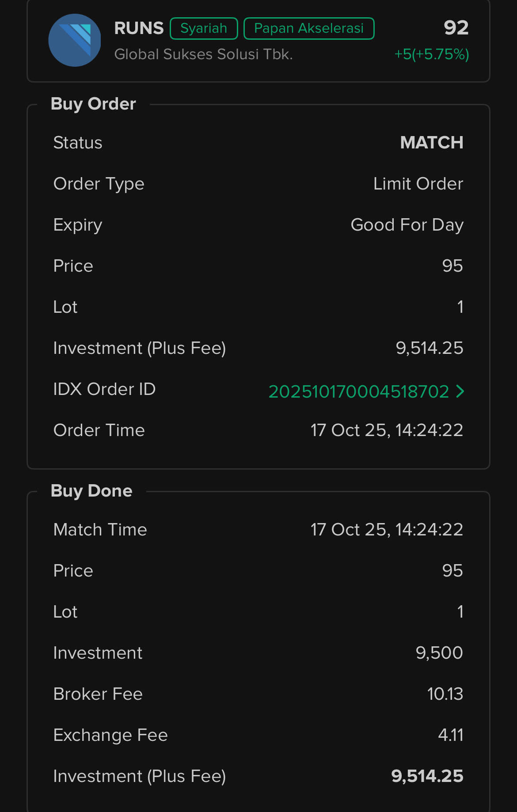Tap the RUNS company logo icon

75,40
